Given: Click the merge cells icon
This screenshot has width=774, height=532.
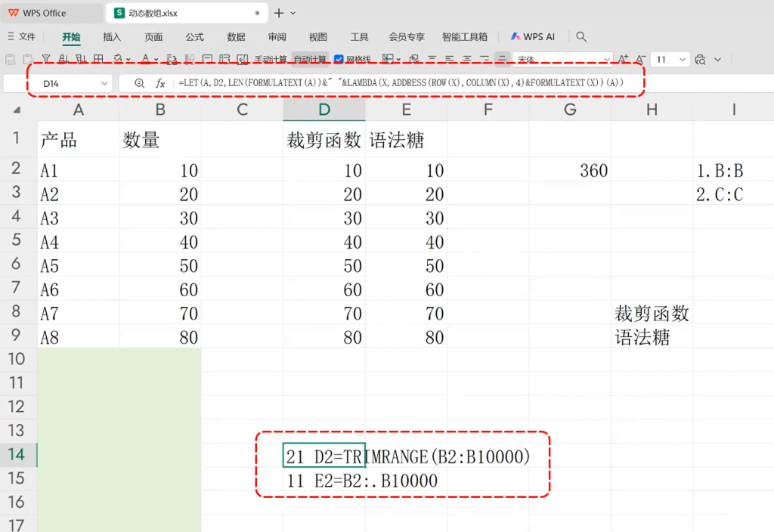Looking at the screenshot, I should point(414,59).
